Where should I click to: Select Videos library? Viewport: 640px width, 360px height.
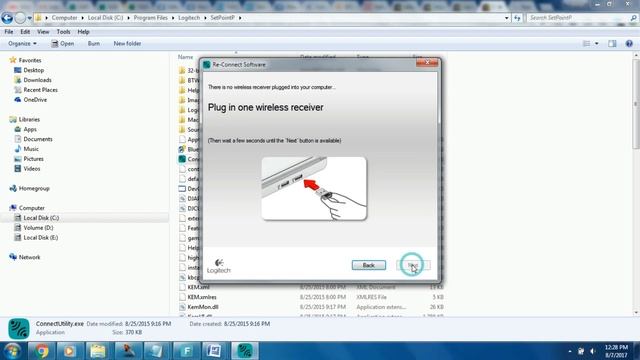click(31, 169)
